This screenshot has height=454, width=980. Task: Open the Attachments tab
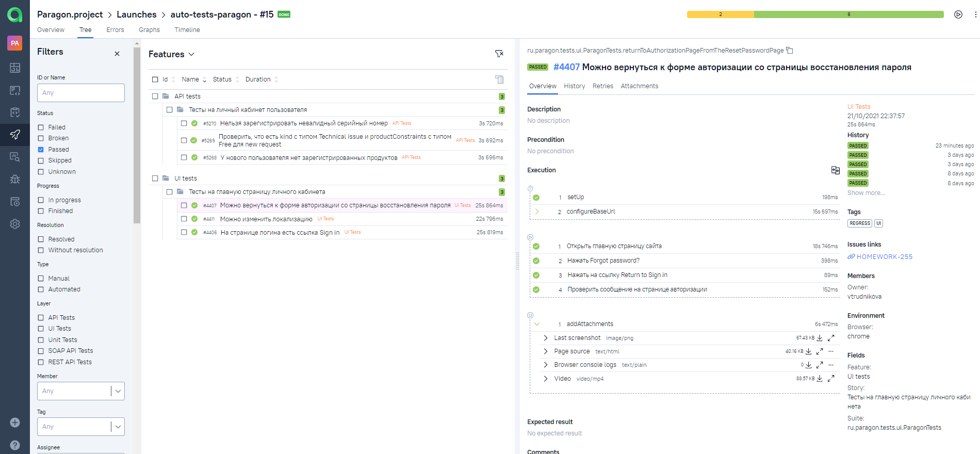pyautogui.click(x=639, y=86)
